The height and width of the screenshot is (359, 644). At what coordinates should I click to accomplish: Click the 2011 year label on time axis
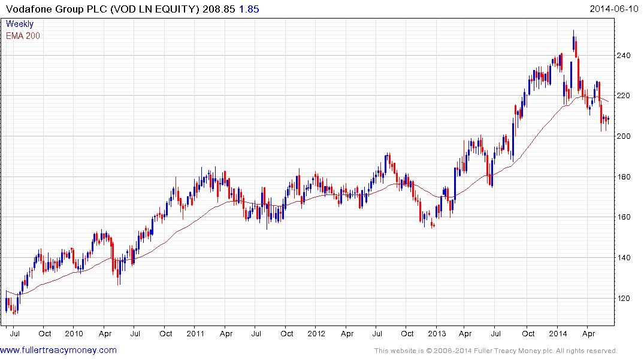click(195, 333)
